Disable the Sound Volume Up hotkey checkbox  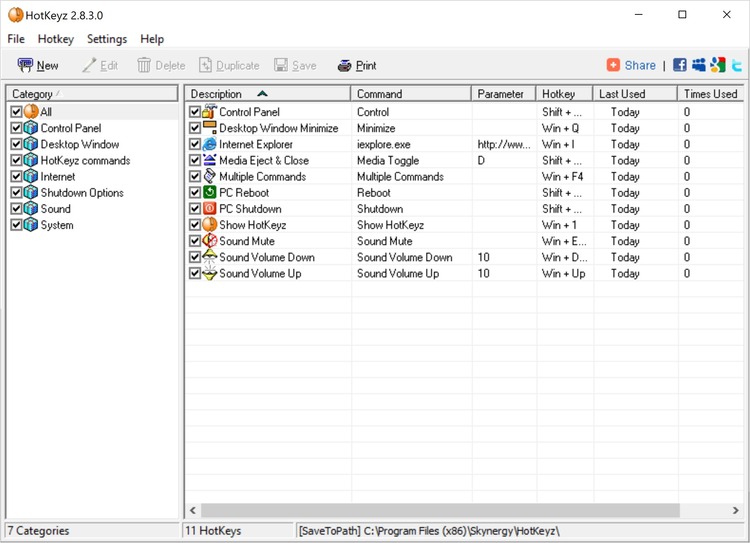tap(195, 273)
